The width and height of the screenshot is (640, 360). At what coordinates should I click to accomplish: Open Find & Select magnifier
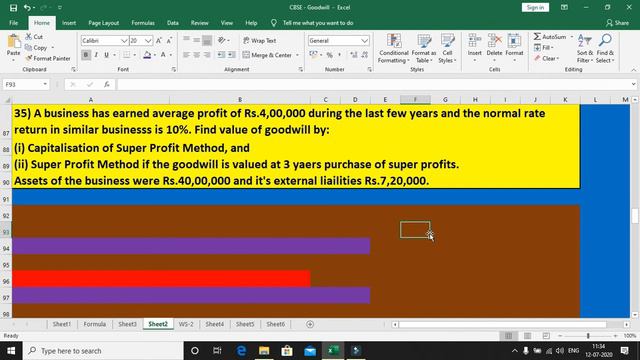(x=605, y=49)
